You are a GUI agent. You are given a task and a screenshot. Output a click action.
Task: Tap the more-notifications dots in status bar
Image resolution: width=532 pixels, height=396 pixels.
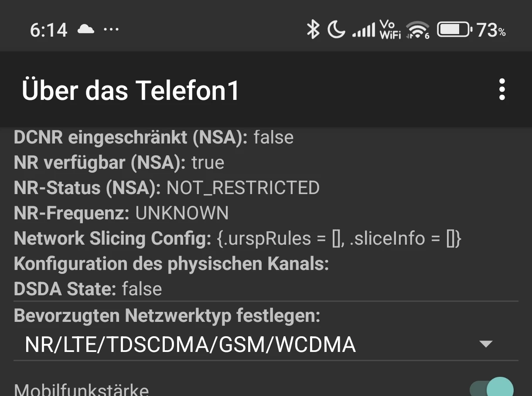[x=111, y=30]
